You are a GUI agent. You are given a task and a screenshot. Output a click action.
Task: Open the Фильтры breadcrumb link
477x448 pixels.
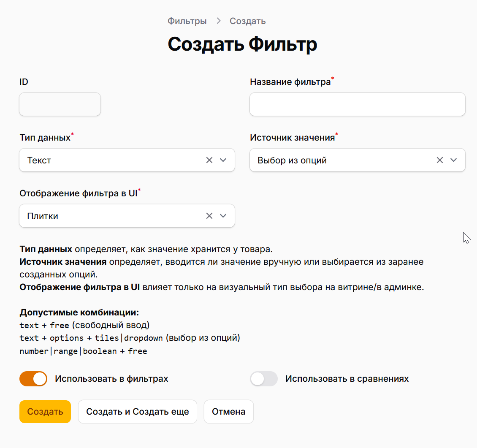coord(187,21)
